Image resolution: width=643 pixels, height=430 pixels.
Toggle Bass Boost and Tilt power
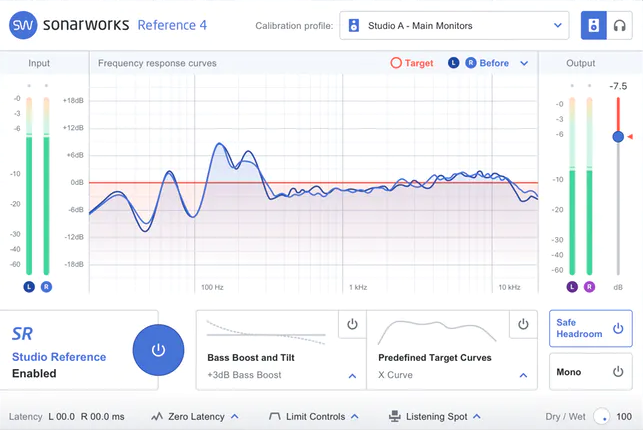(352, 325)
